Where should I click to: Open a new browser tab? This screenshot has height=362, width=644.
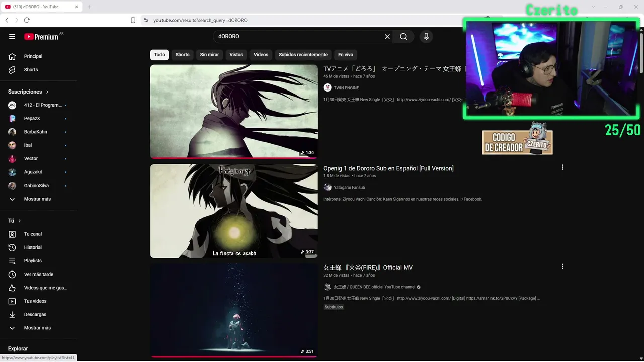click(89, 7)
